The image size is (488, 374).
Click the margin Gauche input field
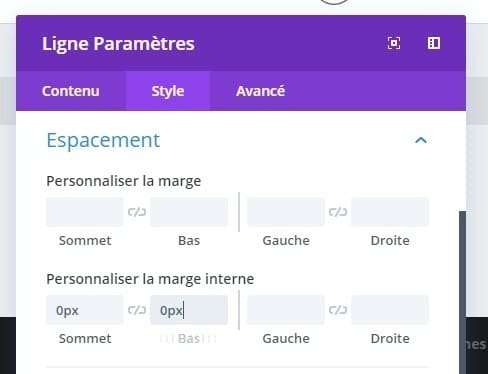click(x=286, y=212)
